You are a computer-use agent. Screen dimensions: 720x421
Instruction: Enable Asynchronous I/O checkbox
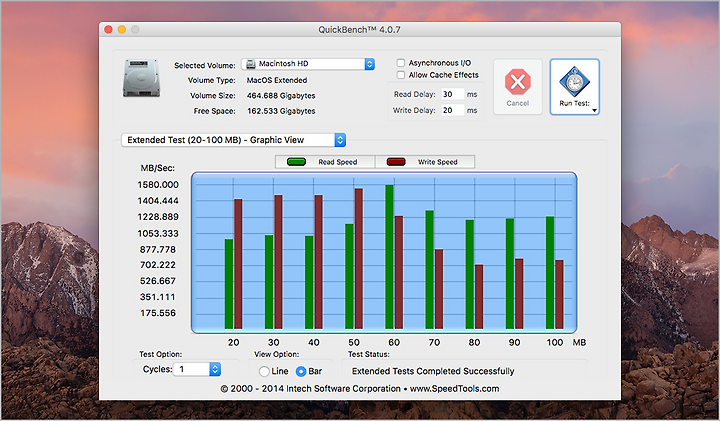pos(401,63)
